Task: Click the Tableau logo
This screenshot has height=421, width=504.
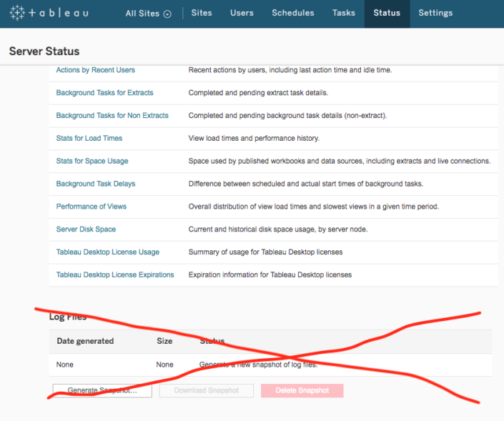Action: 49,13
